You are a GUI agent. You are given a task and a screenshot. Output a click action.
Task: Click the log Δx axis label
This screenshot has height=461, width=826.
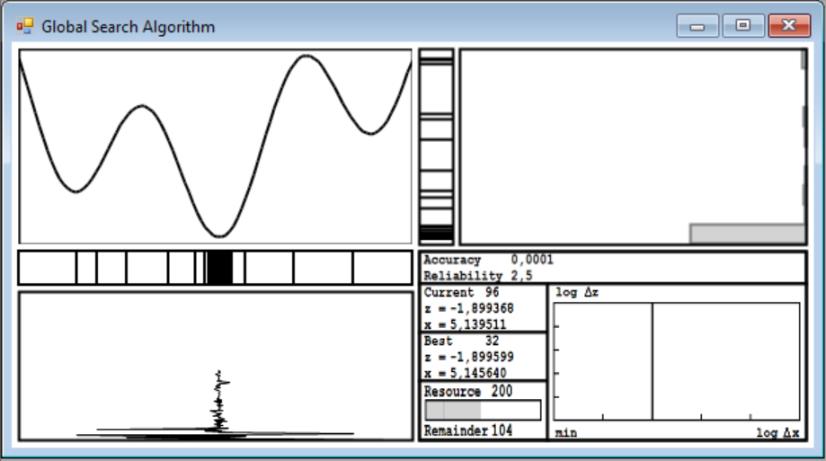click(x=778, y=433)
